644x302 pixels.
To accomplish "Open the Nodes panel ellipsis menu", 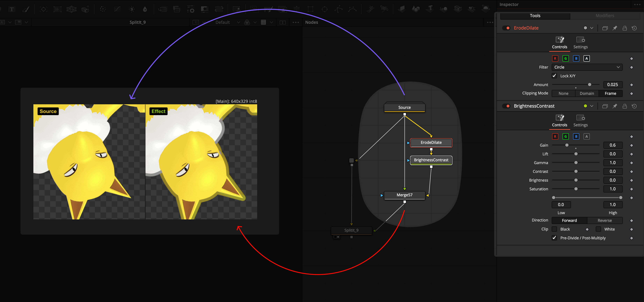I will [490, 22].
